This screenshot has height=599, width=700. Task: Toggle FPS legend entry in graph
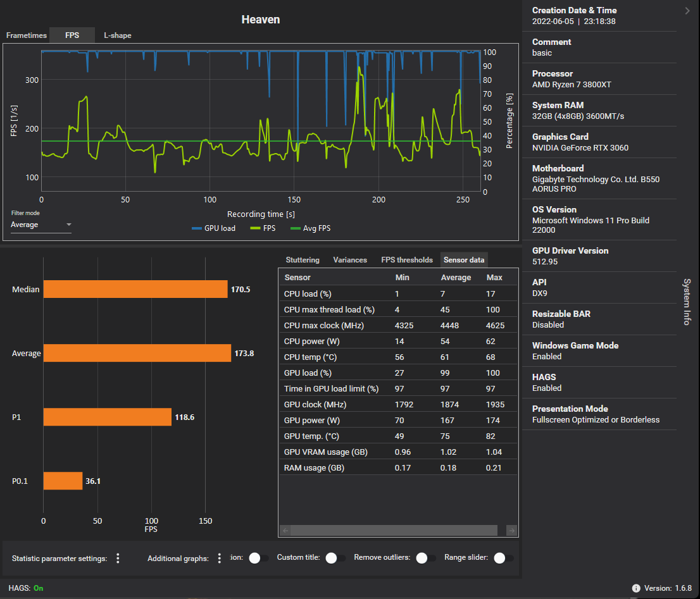(x=263, y=228)
